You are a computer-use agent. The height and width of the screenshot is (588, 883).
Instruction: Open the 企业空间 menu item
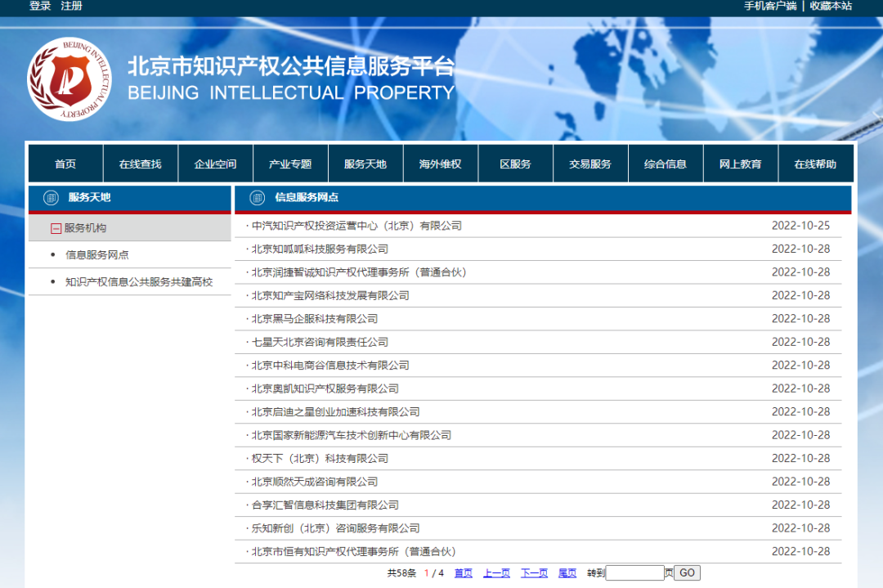(215, 164)
